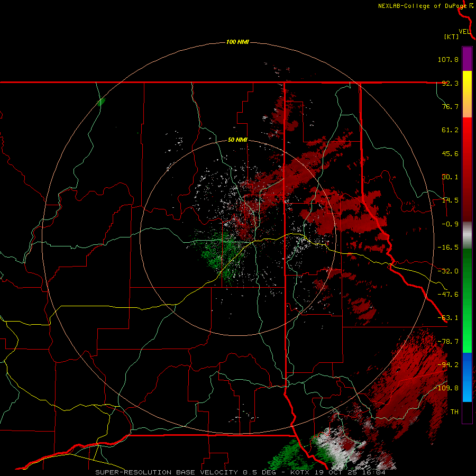
Task: Select the 14.5 velocity scale value
Action: [x=450, y=200]
